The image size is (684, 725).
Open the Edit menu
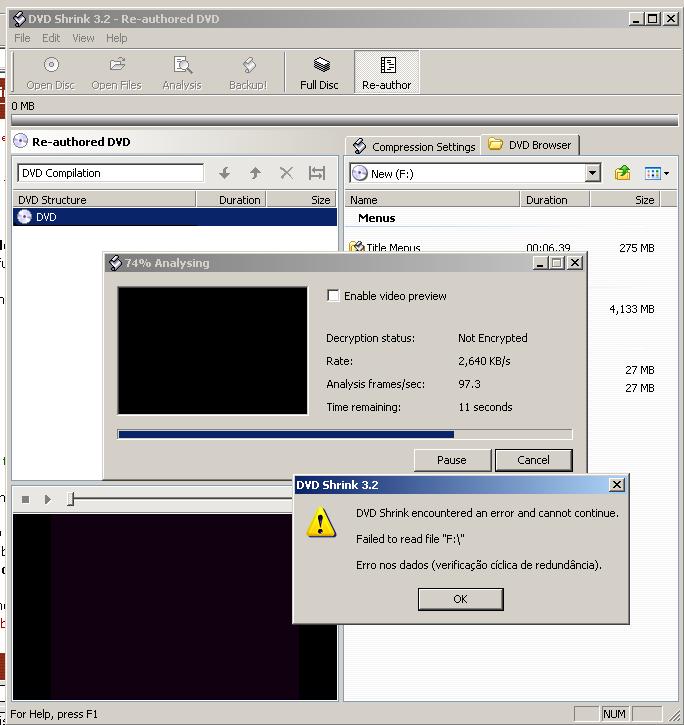click(x=51, y=38)
